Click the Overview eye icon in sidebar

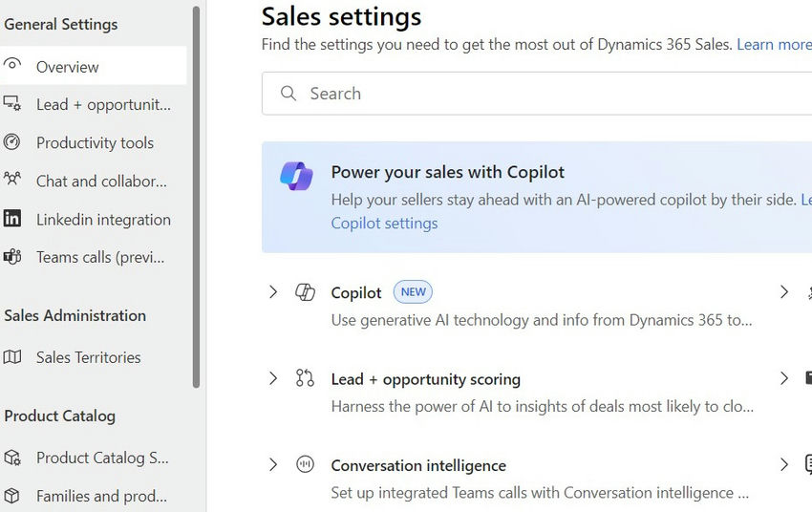(11, 65)
